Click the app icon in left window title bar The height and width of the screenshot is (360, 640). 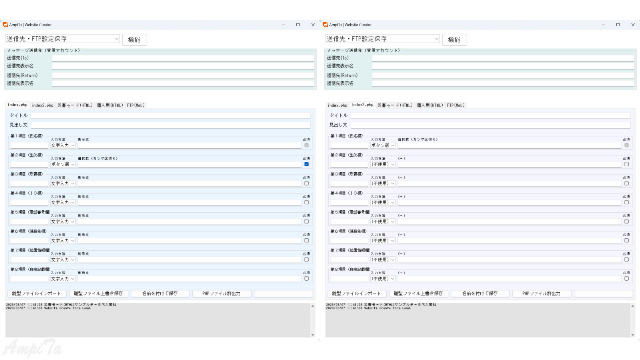[x=5, y=25]
